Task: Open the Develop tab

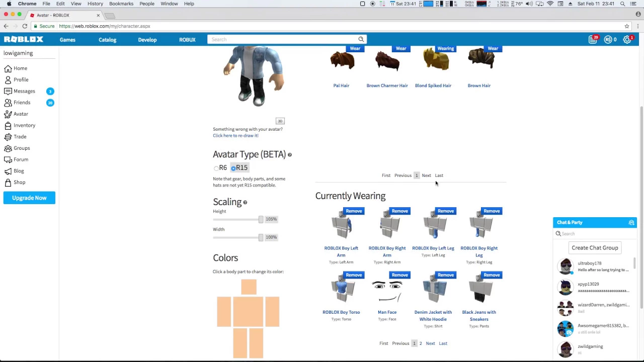Action: click(x=147, y=40)
